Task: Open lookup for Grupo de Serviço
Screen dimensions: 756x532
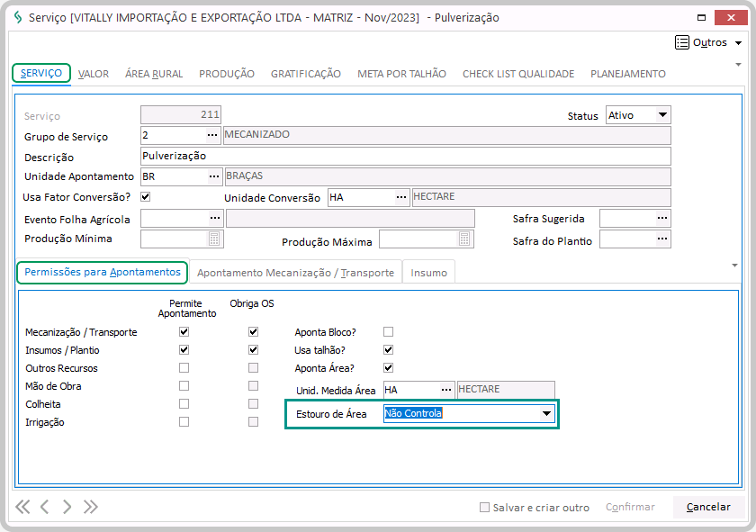Action: [212, 136]
